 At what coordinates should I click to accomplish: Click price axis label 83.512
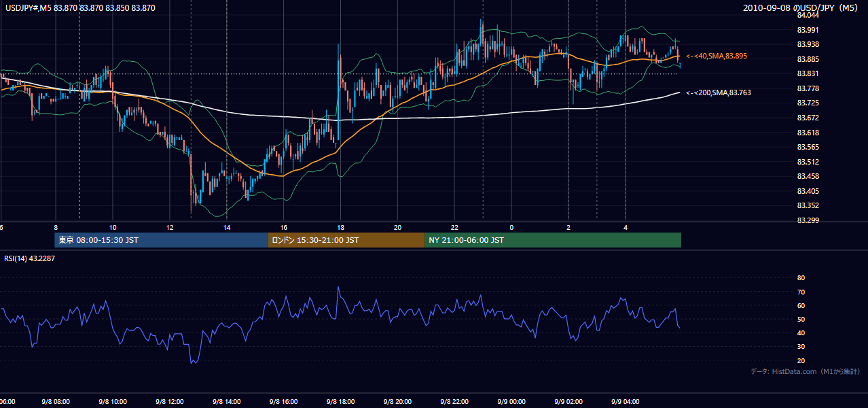click(808, 162)
